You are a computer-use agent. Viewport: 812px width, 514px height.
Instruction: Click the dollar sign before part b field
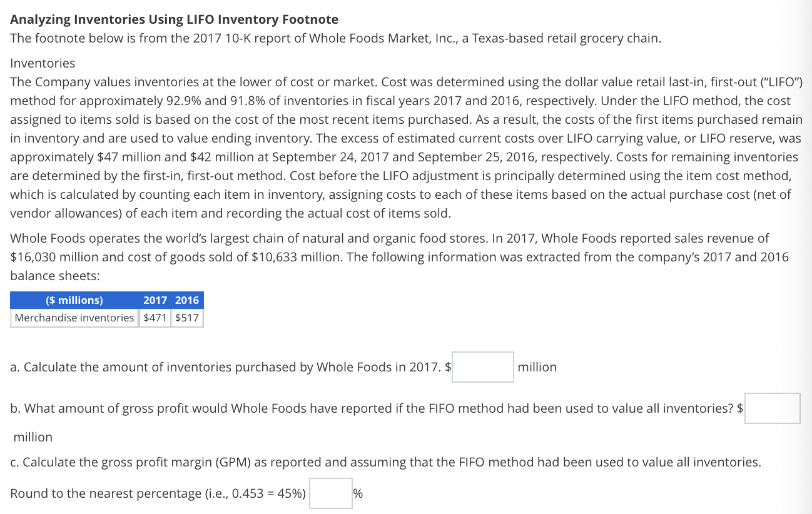point(741,408)
